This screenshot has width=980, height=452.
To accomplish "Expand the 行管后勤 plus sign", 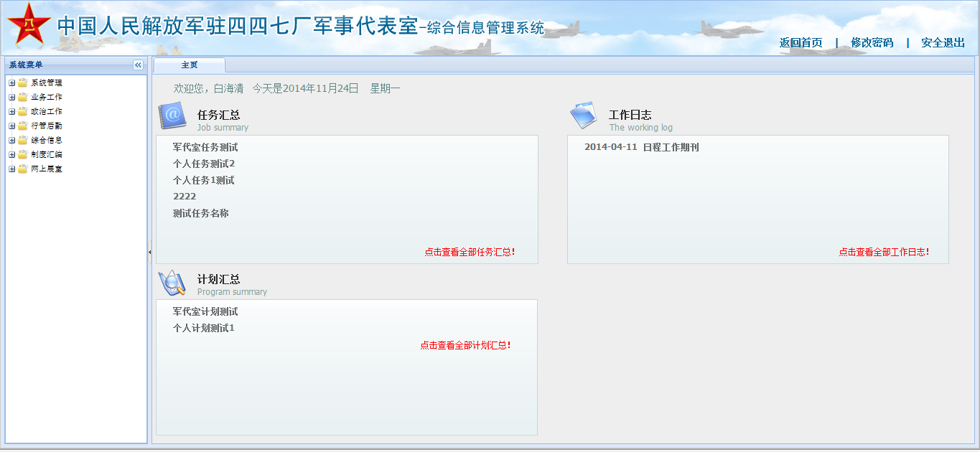I will pyautogui.click(x=11, y=126).
